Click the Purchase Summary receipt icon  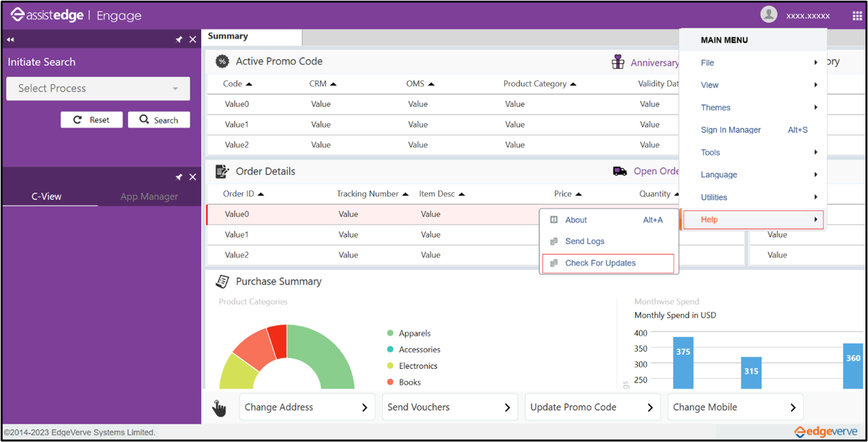[222, 281]
